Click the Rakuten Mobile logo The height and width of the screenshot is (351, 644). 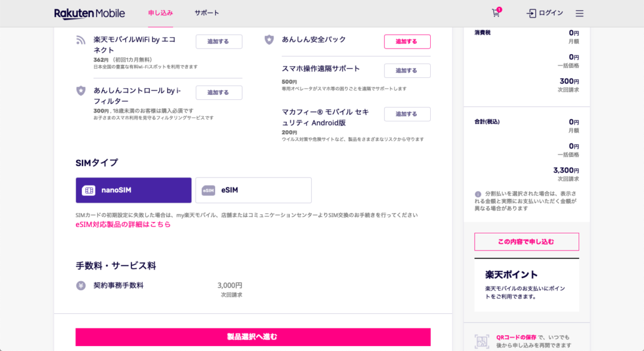click(x=89, y=14)
